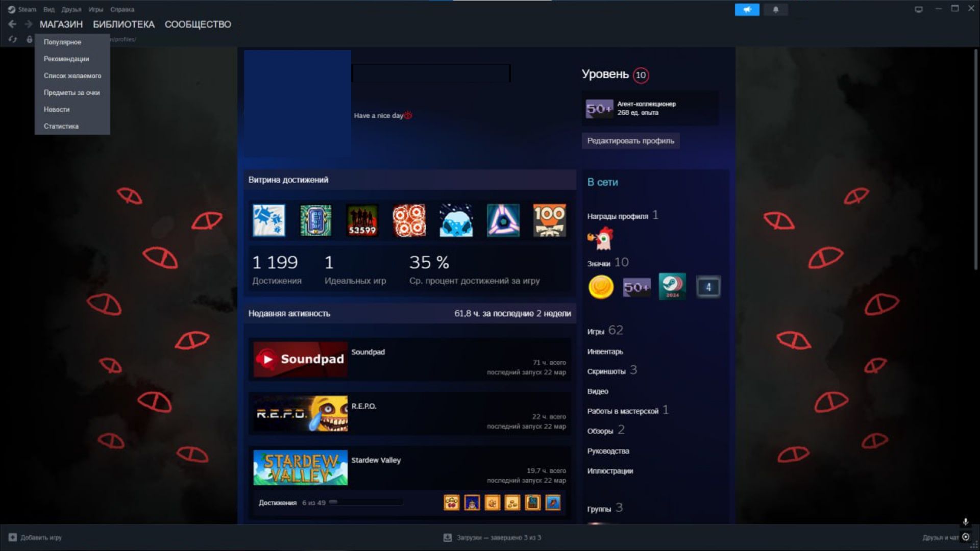
Task: Open Friends and chat at bottom right
Action: click(x=940, y=537)
